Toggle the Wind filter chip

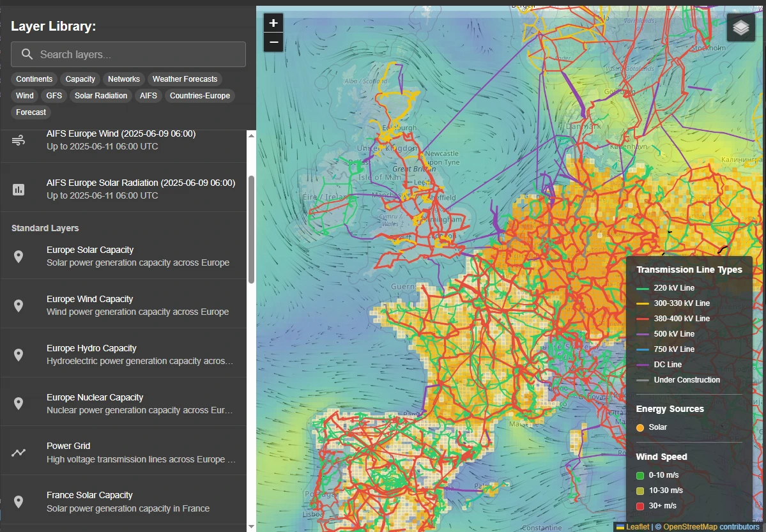24,95
